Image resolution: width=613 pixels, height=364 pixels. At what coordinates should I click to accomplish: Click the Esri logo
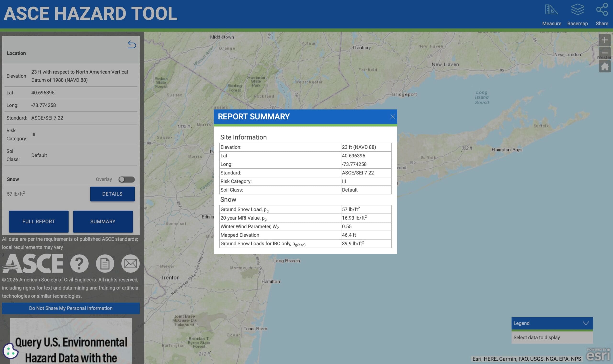click(x=598, y=355)
